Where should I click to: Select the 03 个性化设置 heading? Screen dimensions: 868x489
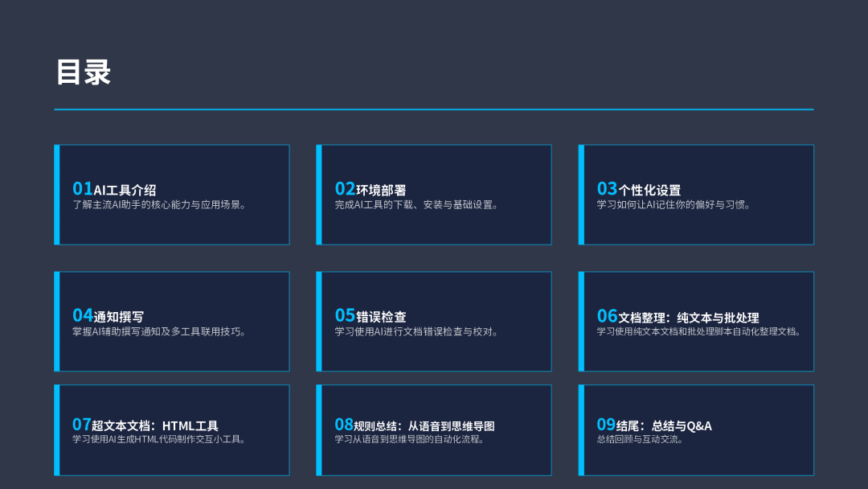639,189
